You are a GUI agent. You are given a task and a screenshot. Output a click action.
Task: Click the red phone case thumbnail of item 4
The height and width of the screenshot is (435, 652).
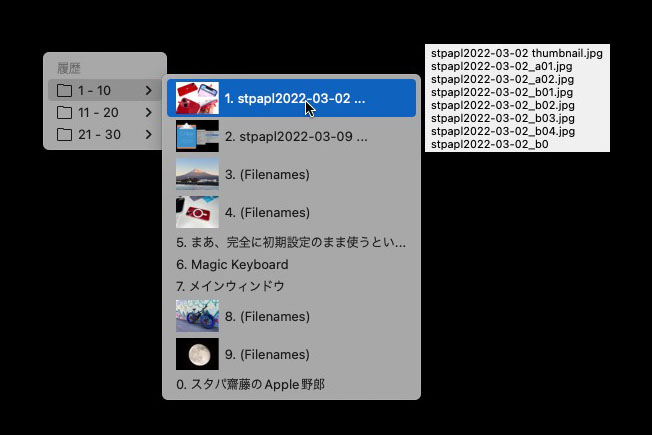197,213
